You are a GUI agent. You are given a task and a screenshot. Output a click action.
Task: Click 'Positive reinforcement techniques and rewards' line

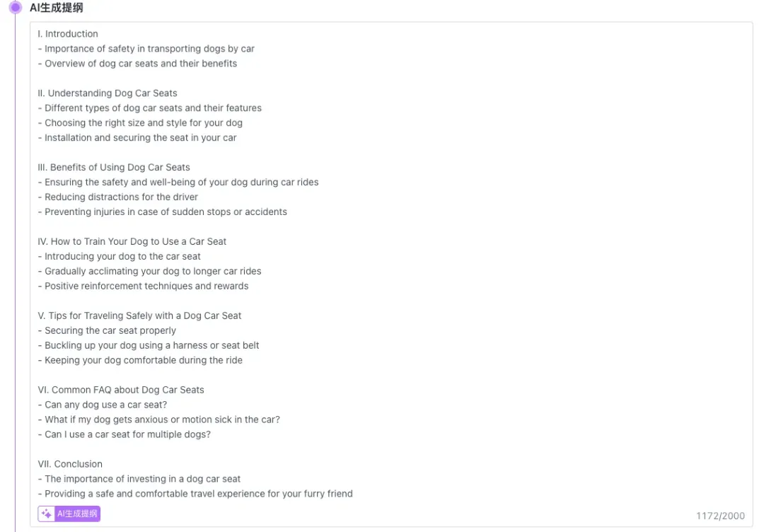(146, 287)
